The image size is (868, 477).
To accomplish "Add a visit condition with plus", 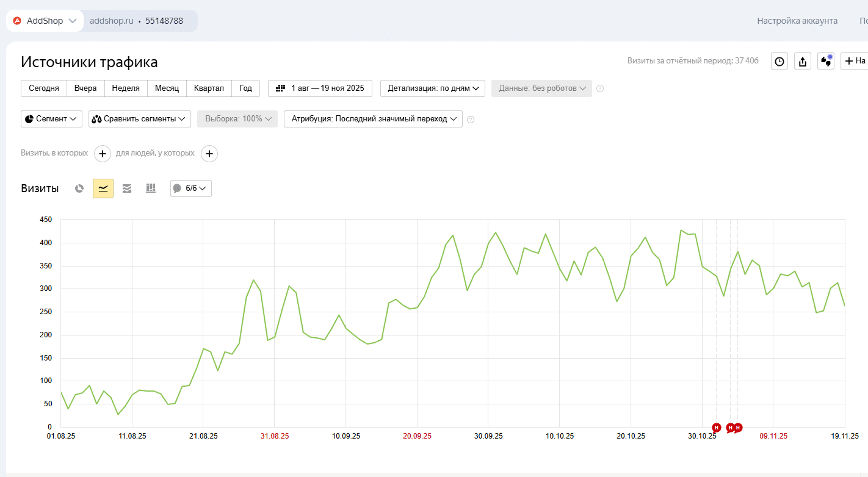I will 103,154.
